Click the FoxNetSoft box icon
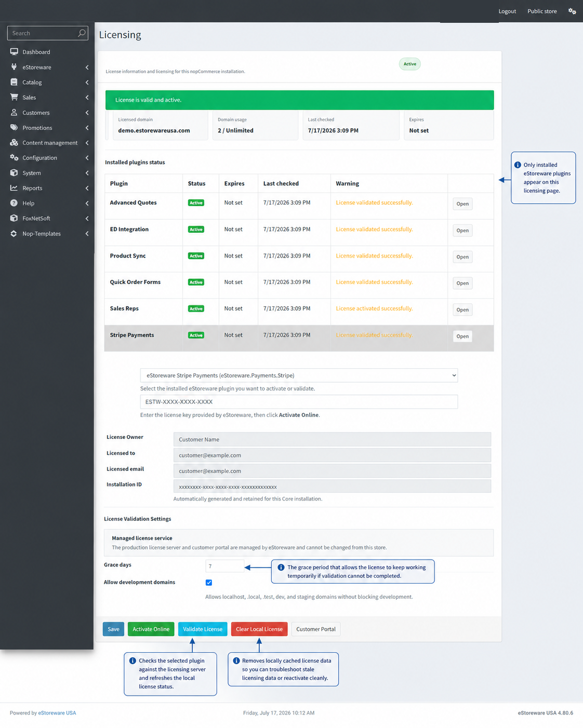 pyautogui.click(x=14, y=218)
